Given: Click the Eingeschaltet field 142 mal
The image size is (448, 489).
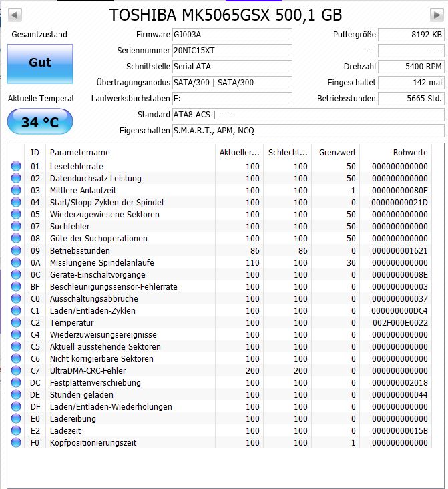Looking at the screenshot, I should click(411, 83).
